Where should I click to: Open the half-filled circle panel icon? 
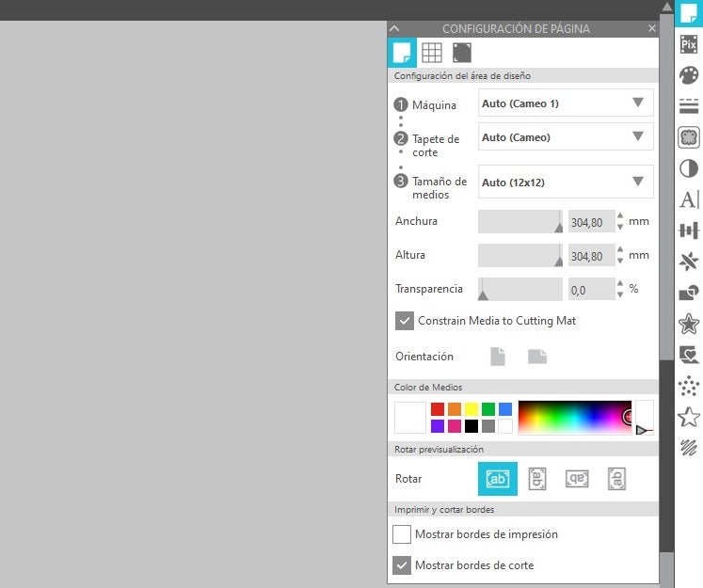click(x=689, y=168)
